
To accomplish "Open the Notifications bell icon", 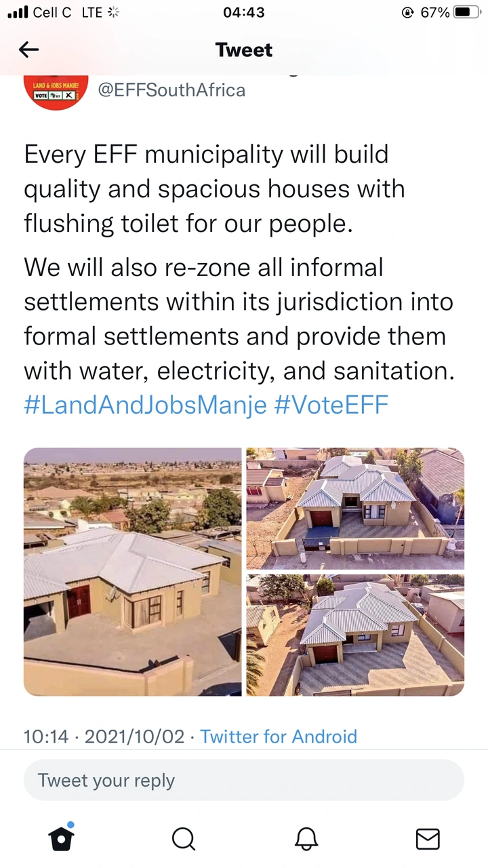I will tap(306, 839).
